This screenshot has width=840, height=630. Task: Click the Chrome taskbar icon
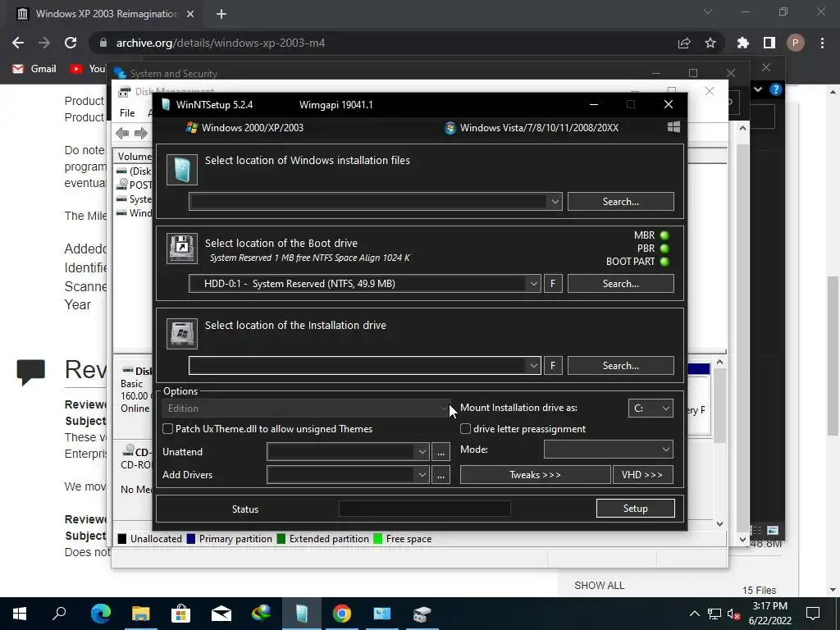tap(342, 614)
